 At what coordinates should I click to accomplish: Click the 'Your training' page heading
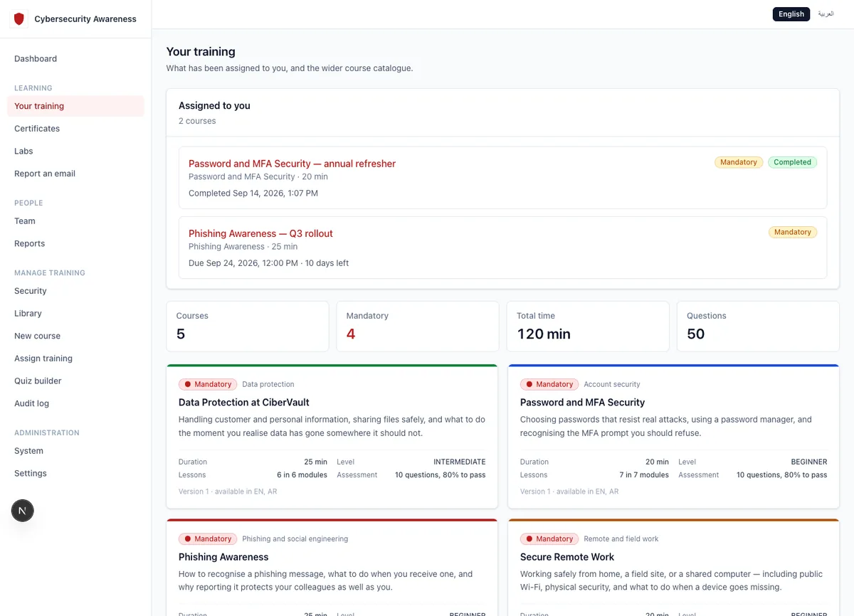[x=201, y=52]
